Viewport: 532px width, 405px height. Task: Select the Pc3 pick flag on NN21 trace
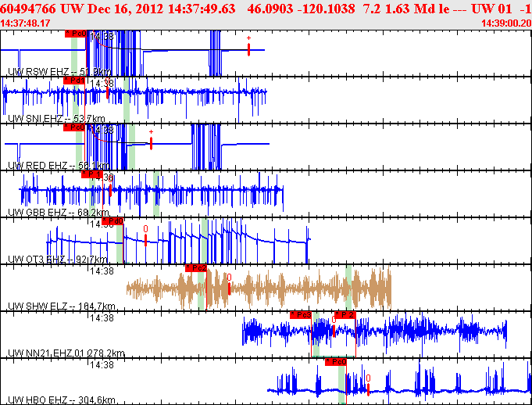click(301, 315)
